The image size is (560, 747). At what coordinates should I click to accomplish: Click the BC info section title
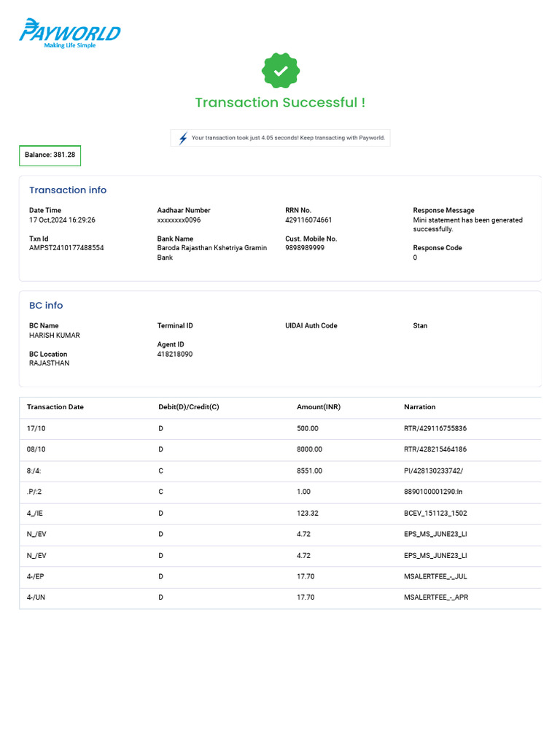coord(46,306)
